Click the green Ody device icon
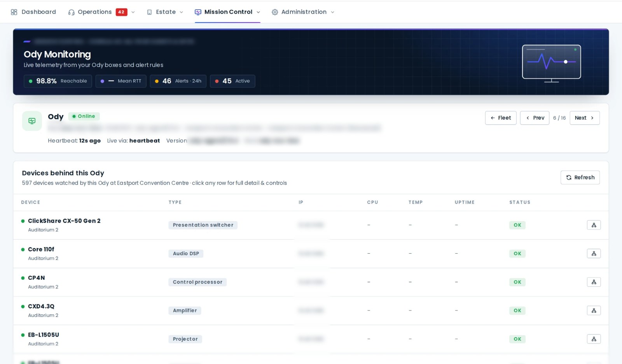622x364 pixels. 32,121
